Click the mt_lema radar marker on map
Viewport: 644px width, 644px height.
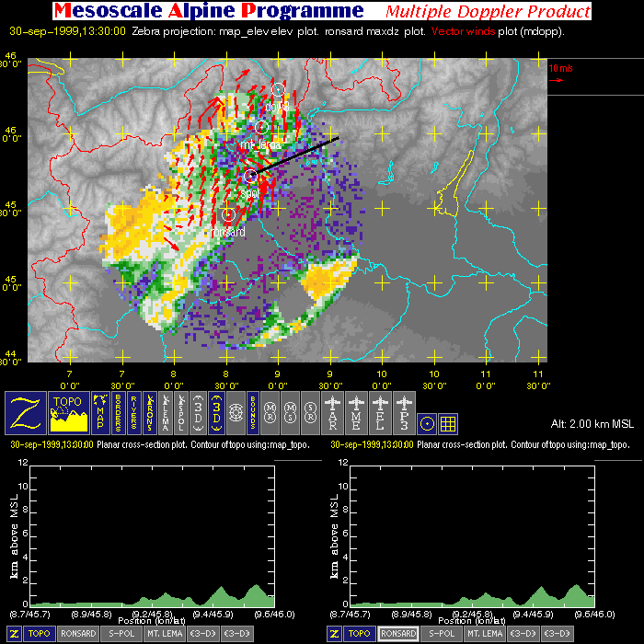click(x=262, y=127)
